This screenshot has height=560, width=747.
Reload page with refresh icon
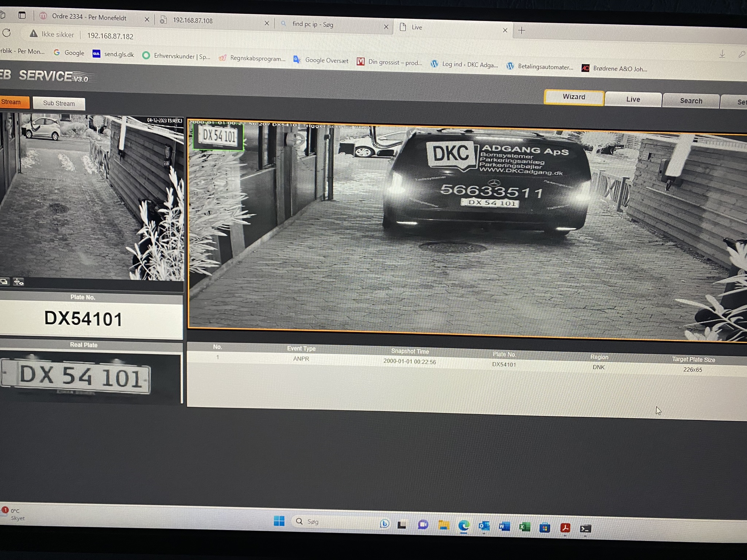tap(7, 33)
